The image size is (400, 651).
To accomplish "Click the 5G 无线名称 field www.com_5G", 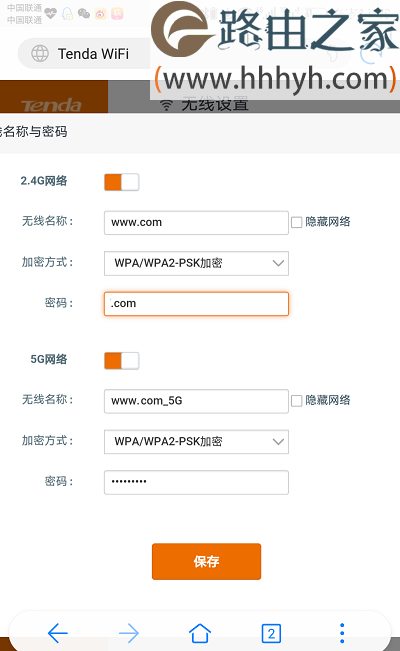I will (196, 401).
